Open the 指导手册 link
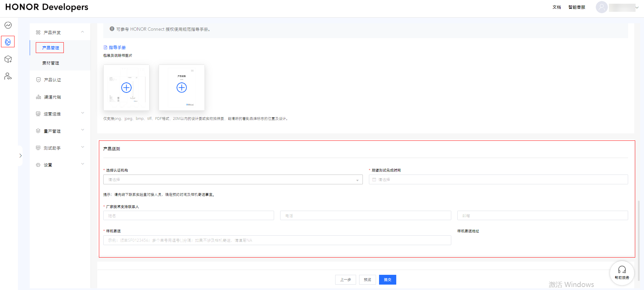The image size is (644, 290). (x=117, y=48)
